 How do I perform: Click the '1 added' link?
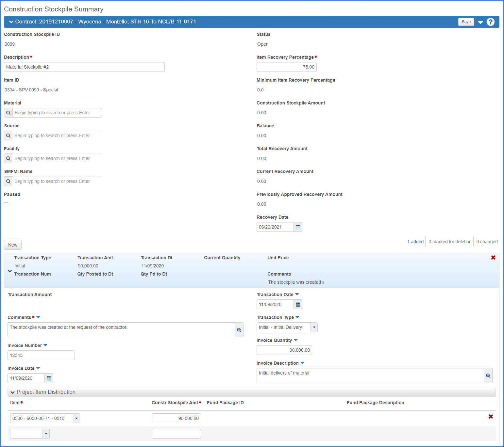click(x=415, y=242)
